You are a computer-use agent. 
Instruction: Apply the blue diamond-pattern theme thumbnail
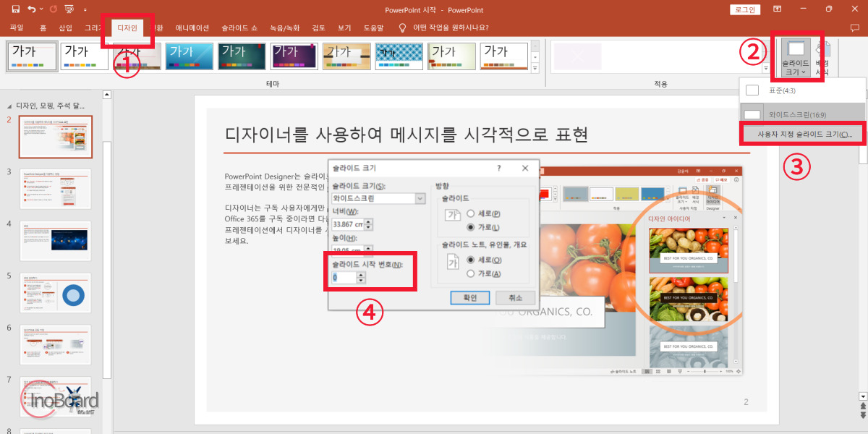tap(400, 56)
